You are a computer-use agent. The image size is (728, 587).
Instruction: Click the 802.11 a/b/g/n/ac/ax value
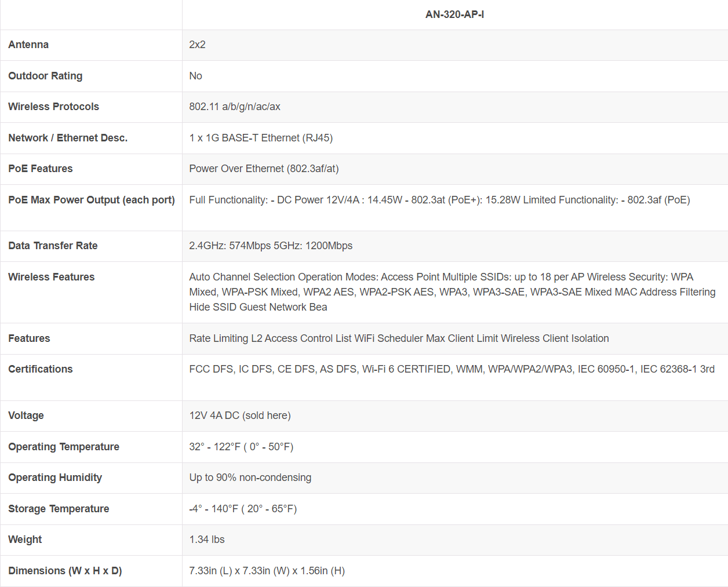[235, 107]
